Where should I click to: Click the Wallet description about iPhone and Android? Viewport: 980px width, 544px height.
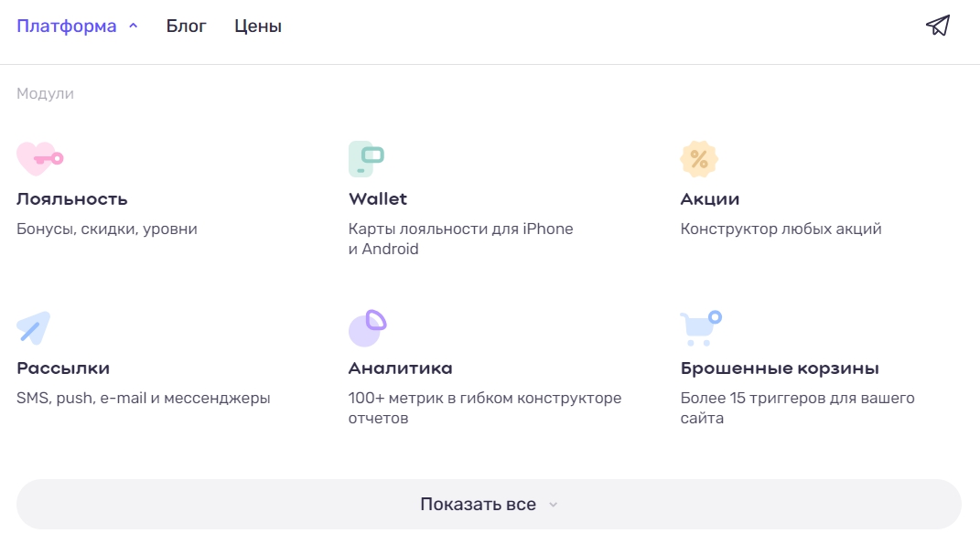pyautogui.click(x=460, y=239)
